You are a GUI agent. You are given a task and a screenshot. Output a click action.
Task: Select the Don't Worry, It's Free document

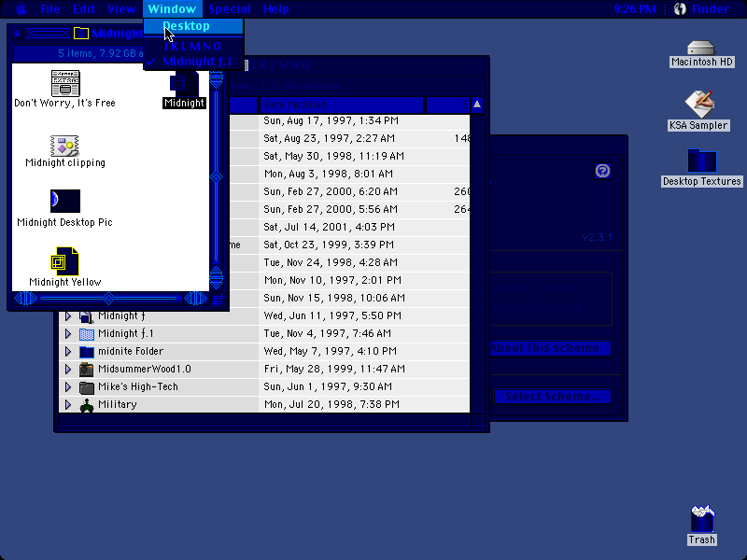pos(65,83)
